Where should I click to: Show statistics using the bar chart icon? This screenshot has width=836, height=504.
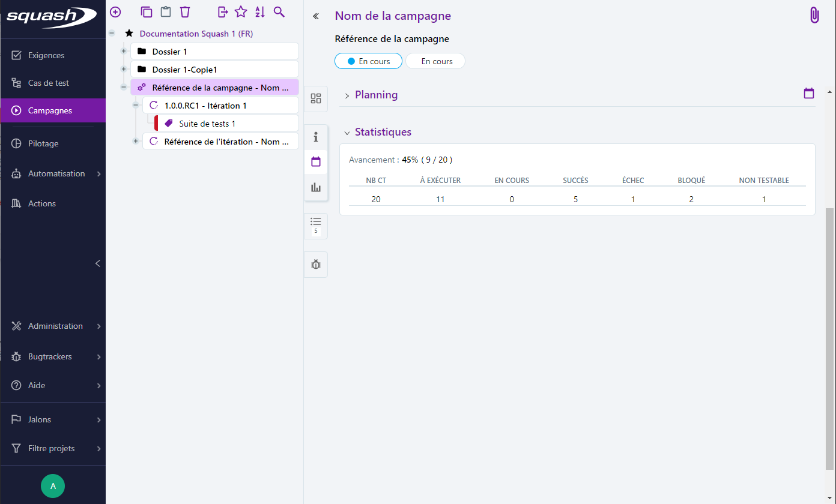pyautogui.click(x=315, y=187)
